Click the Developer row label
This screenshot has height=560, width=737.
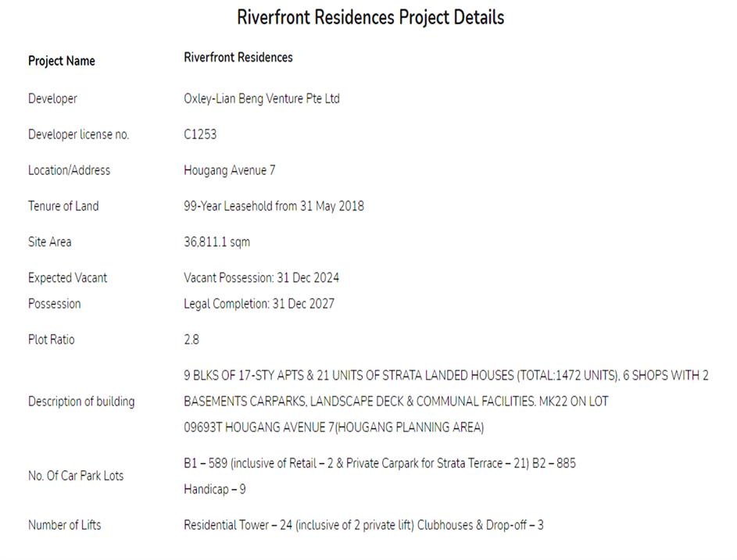52,98
